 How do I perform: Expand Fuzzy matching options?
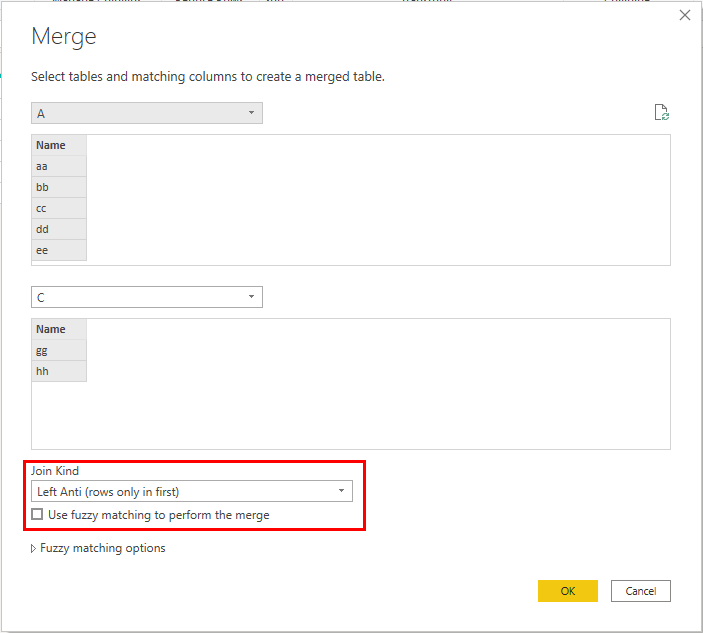point(98,548)
